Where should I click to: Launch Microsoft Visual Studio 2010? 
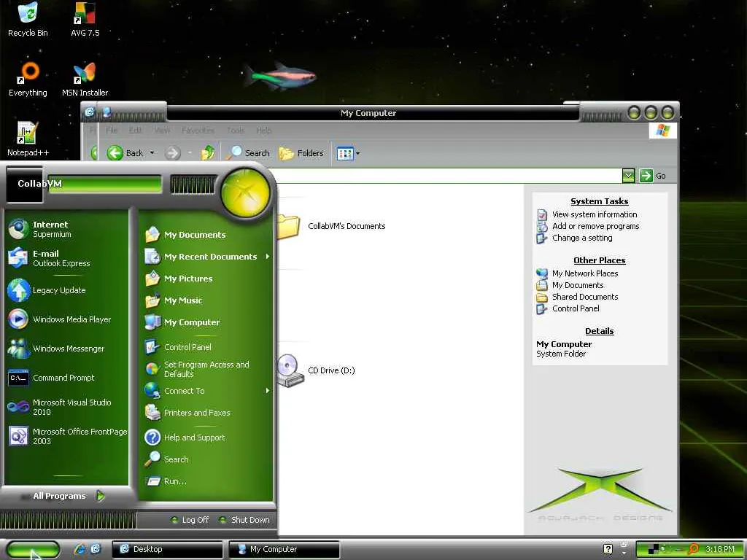pos(66,407)
